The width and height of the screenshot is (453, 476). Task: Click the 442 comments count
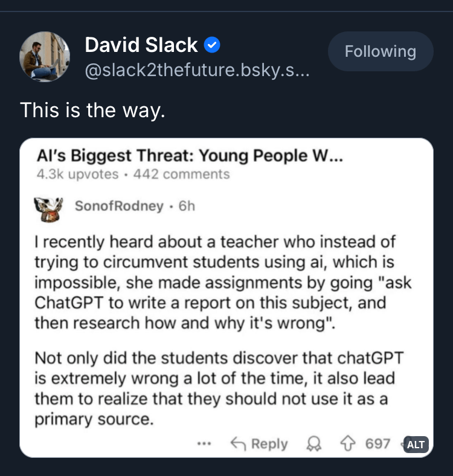[x=181, y=175]
